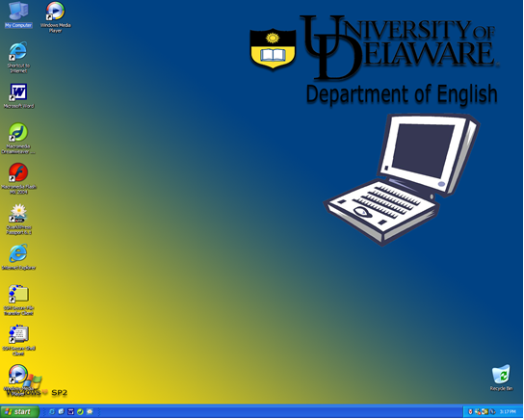Launch Internet Explorer from Quick Launch bar
The height and width of the screenshot is (420, 524).
pyautogui.click(x=52, y=411)
